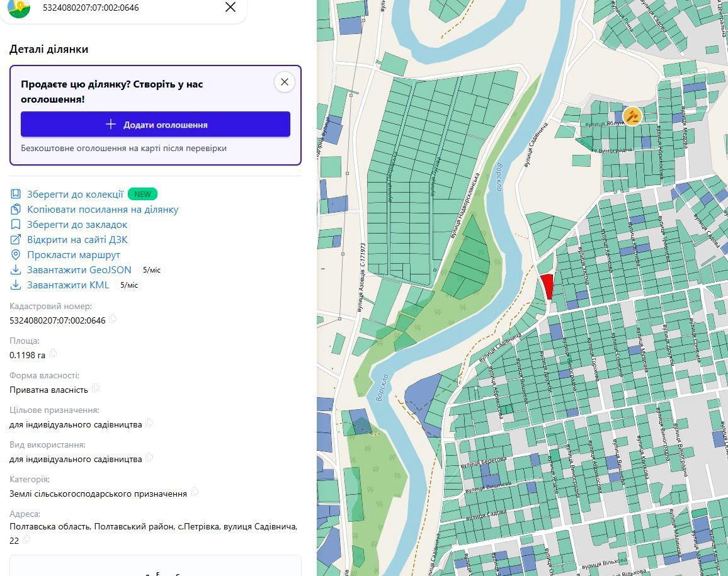728x576 pixels.
Task: Click the site logo icon beside the search field
Action: (19, 8)
